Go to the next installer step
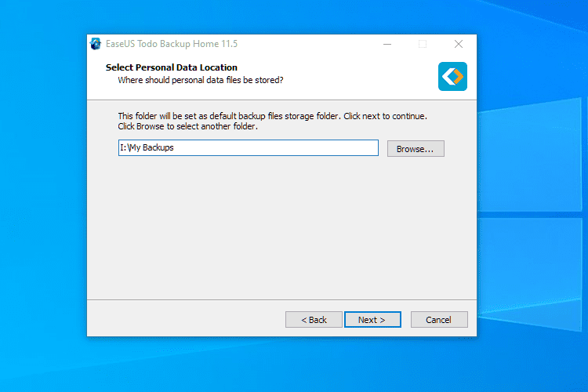 click(372, 320)
